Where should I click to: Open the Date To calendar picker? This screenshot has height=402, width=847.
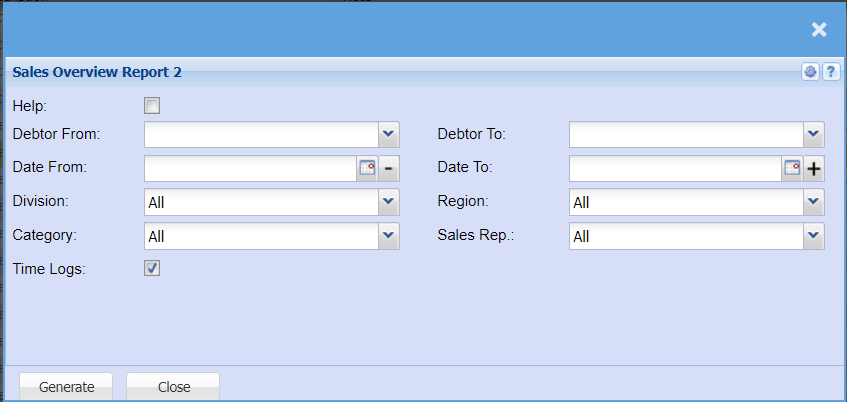coord(792,168)
